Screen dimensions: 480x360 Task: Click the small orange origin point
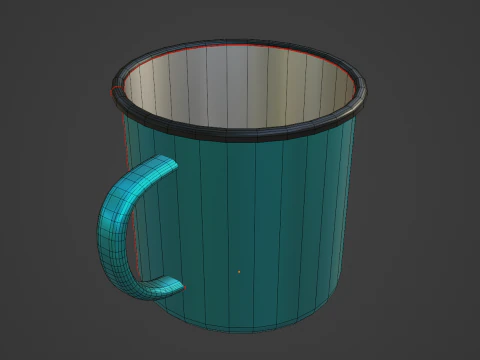(x=239, y=272)
